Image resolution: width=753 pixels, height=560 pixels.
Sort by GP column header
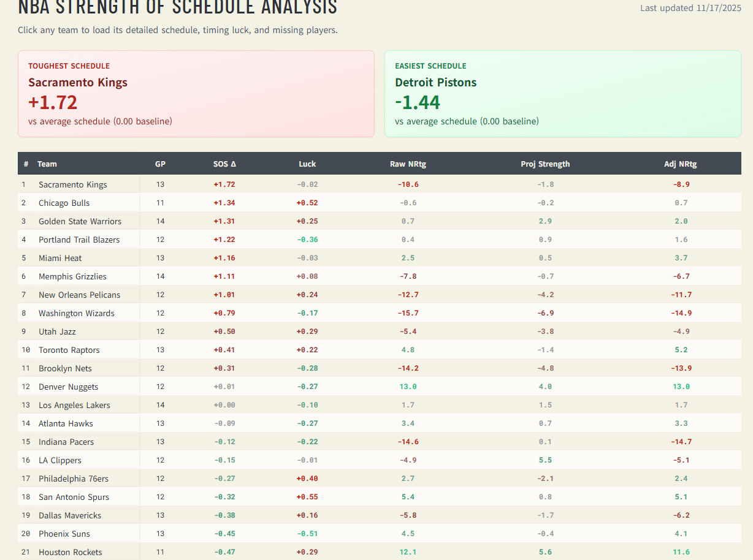coord(160,164)
